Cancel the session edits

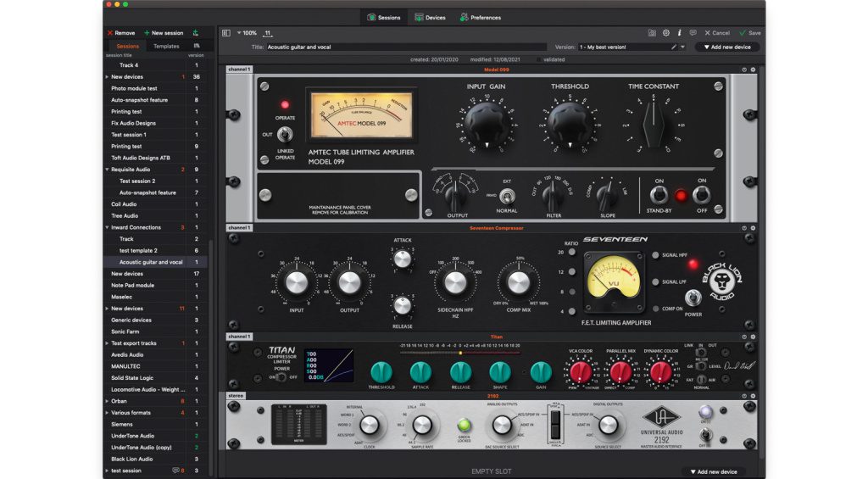(x=717, y=33)
